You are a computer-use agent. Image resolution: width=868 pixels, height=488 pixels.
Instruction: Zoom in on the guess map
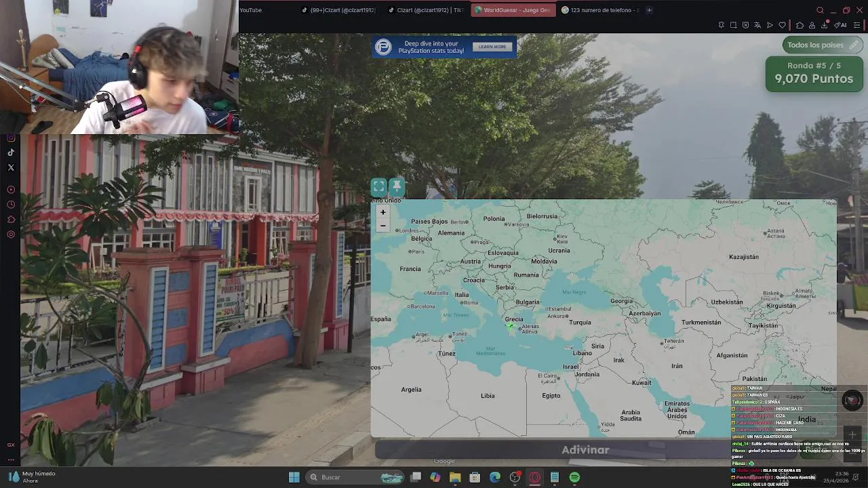382,212
